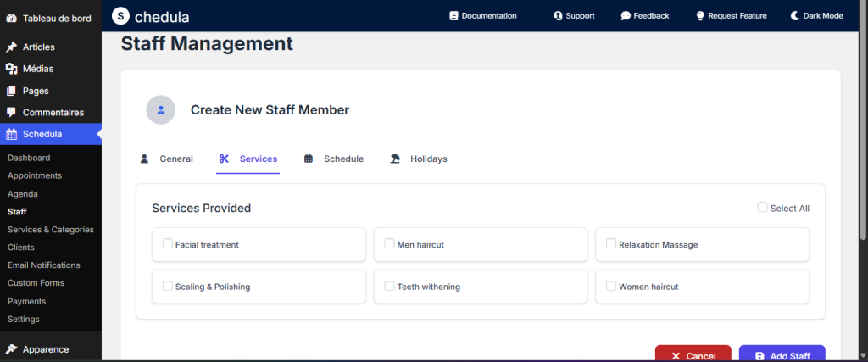
Task: Click the Support headset icon
Action: (x=558, y=15)
